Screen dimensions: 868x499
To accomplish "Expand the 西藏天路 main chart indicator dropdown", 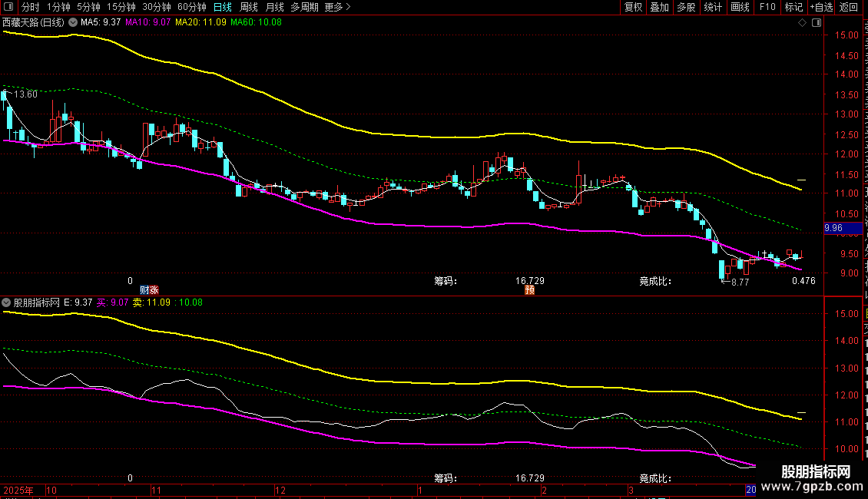I will pos(73,22).
